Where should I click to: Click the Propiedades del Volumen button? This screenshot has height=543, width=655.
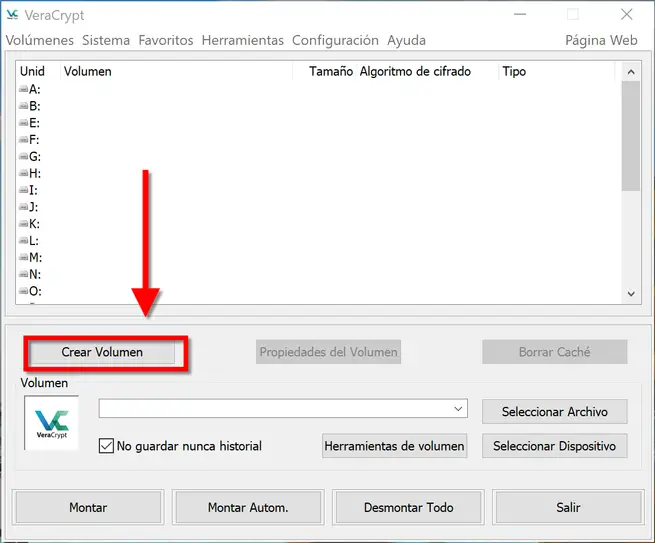point(328,352)
